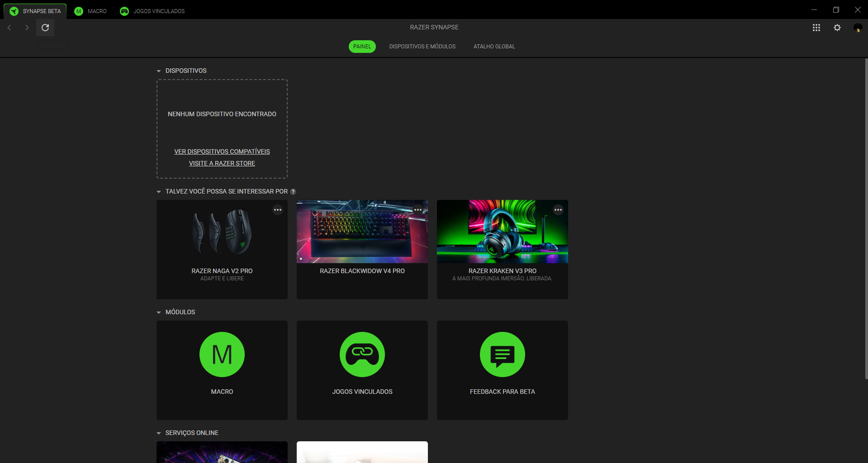Viewport: 868px width, 463px height.
Task: Click 'Adapte e Libere' subtitle text
Action: click(x=222, y=279)
